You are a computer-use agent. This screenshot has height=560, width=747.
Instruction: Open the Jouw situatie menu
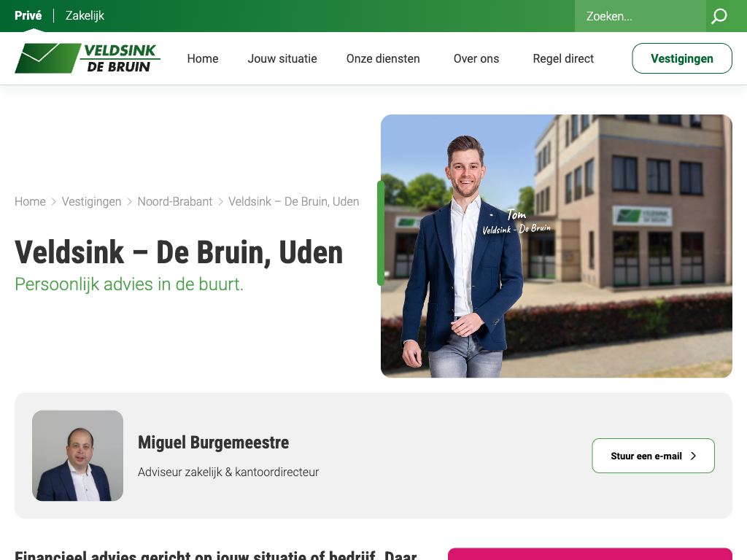282,58
